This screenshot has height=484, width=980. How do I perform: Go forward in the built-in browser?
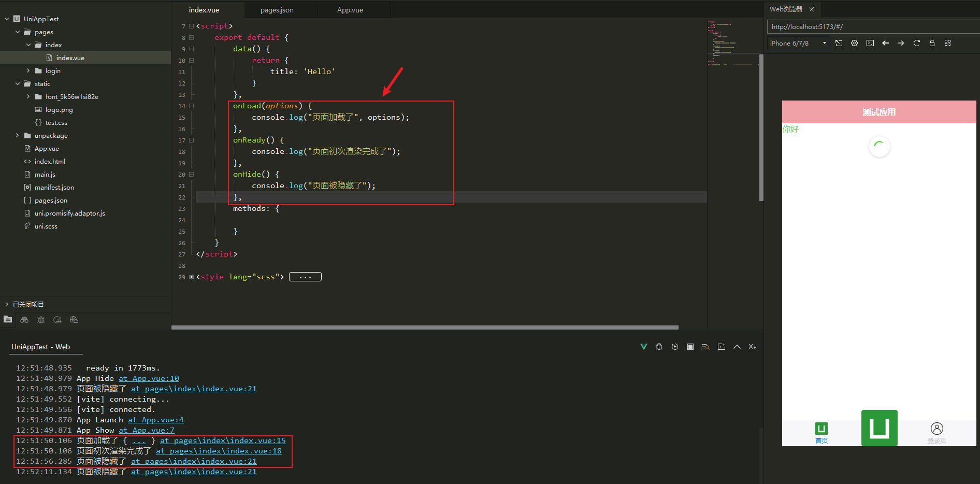tap(901, 43)
